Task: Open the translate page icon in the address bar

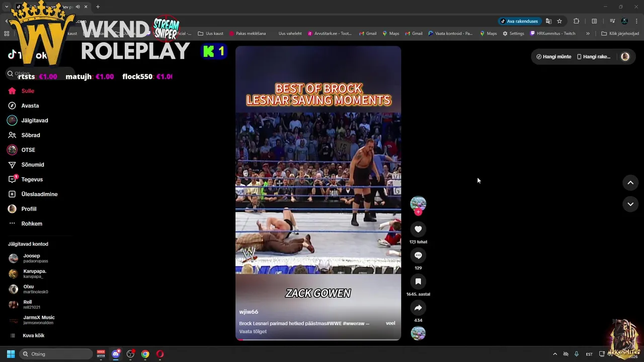Action: point(548,21)
